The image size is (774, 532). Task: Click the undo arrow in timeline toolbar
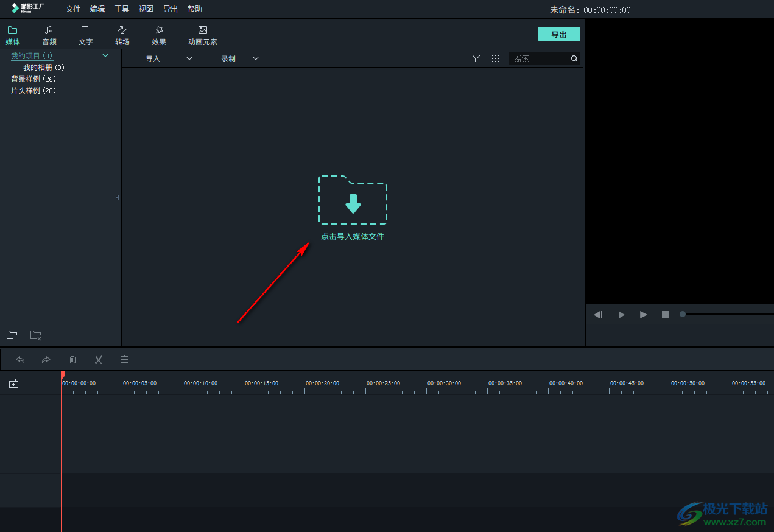[x=20, y=360]
